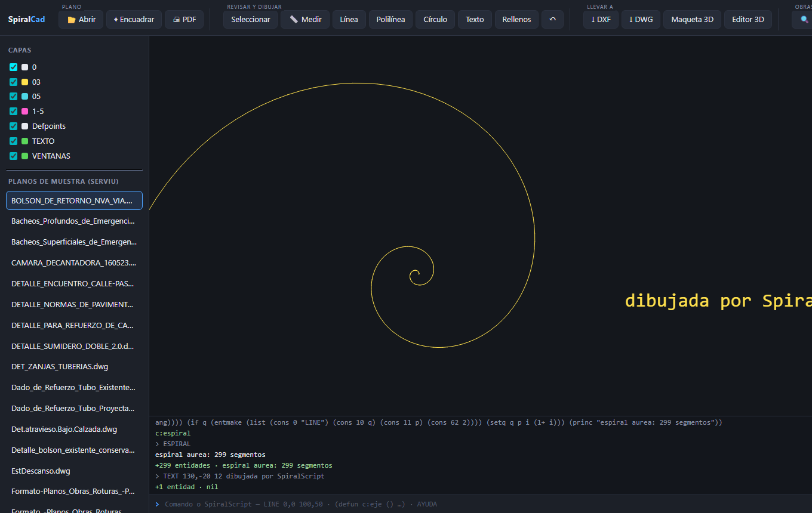Open a plan with the Abrir button
Image resolution: width=812 pixels, height=513 pixels.
point(81,20)
